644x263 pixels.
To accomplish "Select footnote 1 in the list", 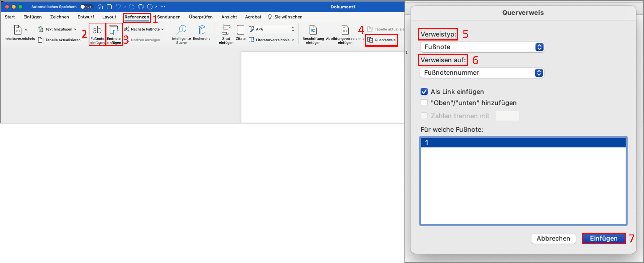I will coord(523,143).
